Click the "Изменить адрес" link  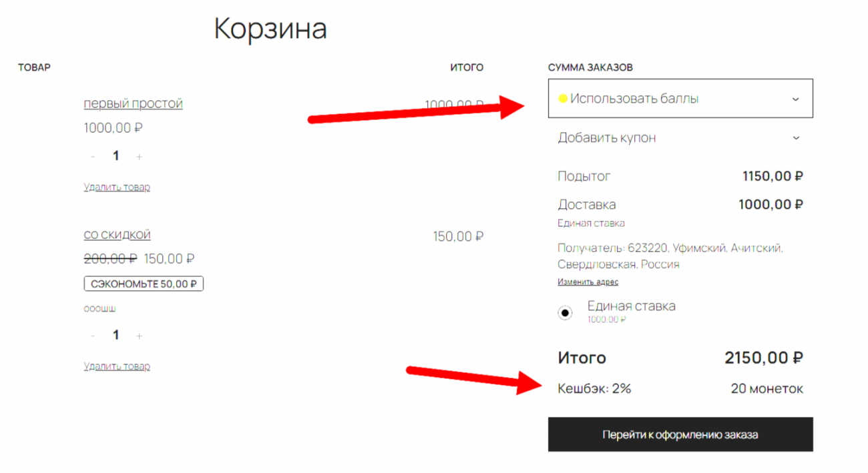588,282
